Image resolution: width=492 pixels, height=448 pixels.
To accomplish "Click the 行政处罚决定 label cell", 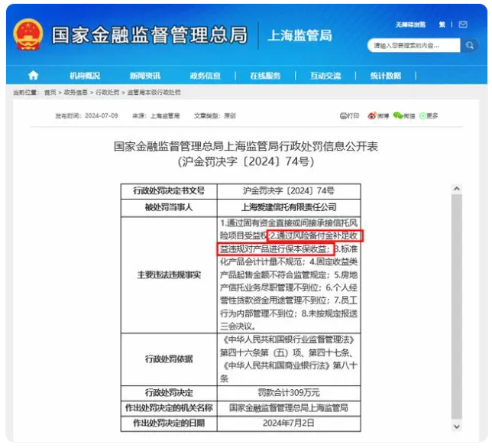I will coord(169,393).
